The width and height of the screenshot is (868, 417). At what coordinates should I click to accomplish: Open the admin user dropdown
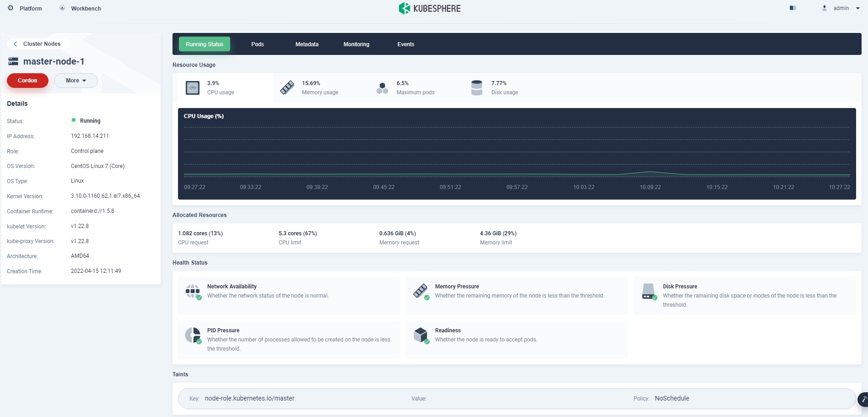point(841,8)
